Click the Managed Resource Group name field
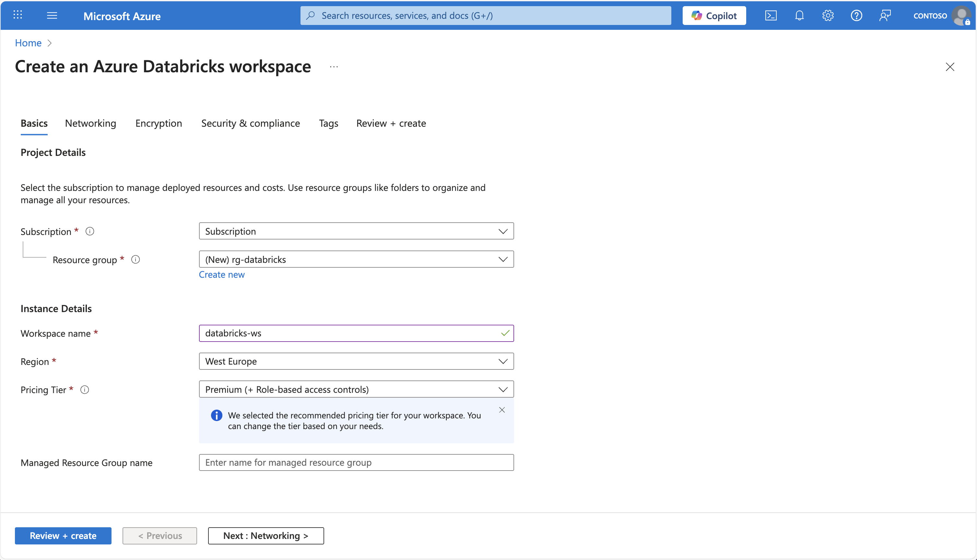Screen dimensions: 977x560 point(356,462)
